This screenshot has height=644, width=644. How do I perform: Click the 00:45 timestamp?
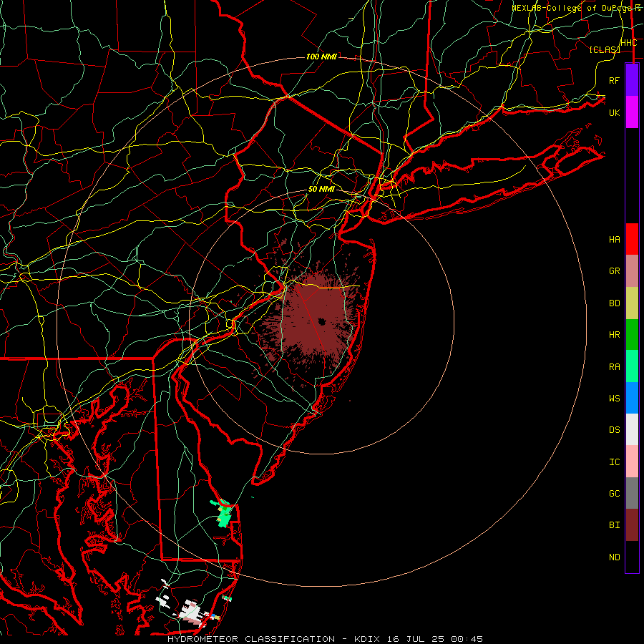click(x=467, y=639)
